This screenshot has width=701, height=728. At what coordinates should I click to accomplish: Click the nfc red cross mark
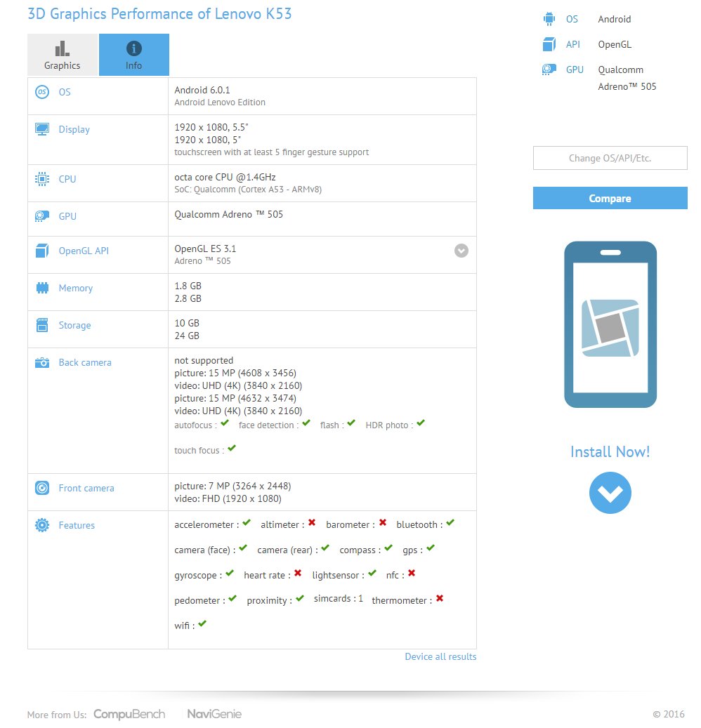[x=412, y=574]
